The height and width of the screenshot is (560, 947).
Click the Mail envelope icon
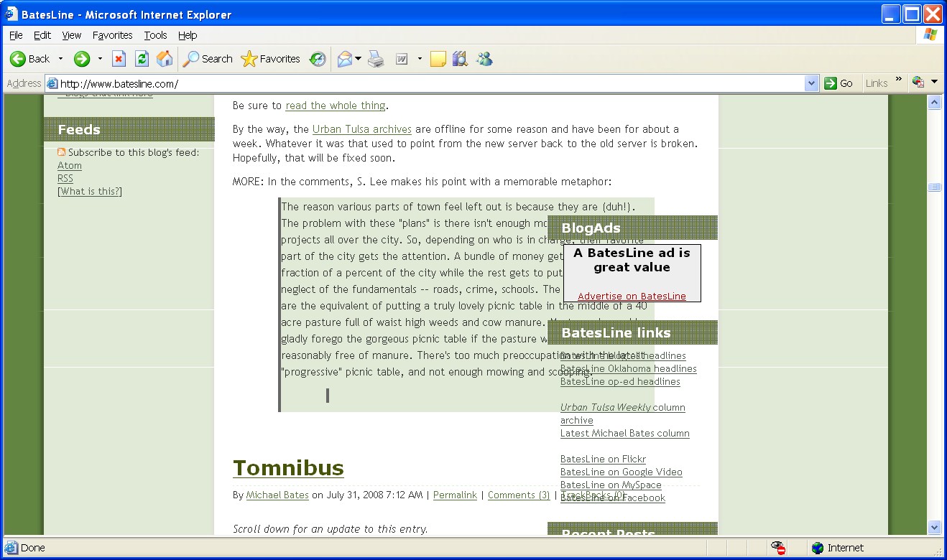click(x=345, y=59)
